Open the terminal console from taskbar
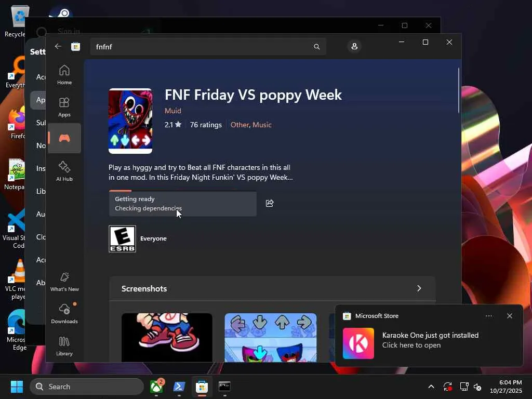 point(224,387)
